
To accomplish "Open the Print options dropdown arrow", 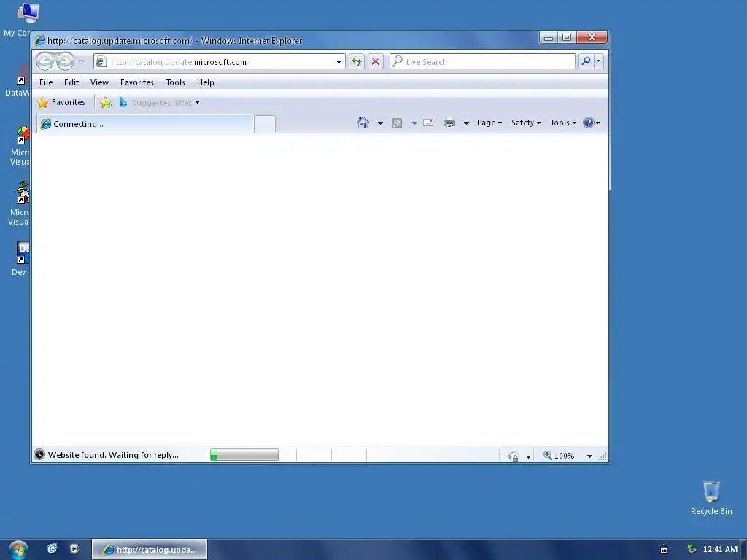I will (466, 122).
